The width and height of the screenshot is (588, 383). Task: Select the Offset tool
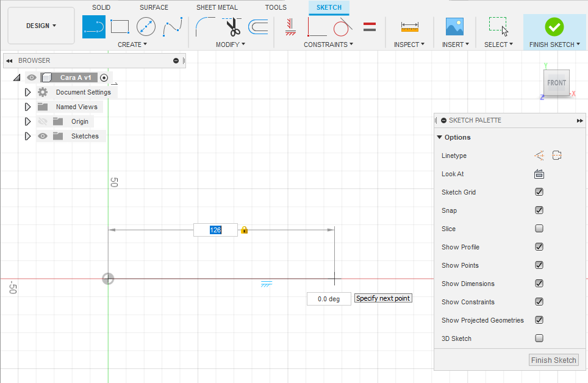[x=259, y=27]
